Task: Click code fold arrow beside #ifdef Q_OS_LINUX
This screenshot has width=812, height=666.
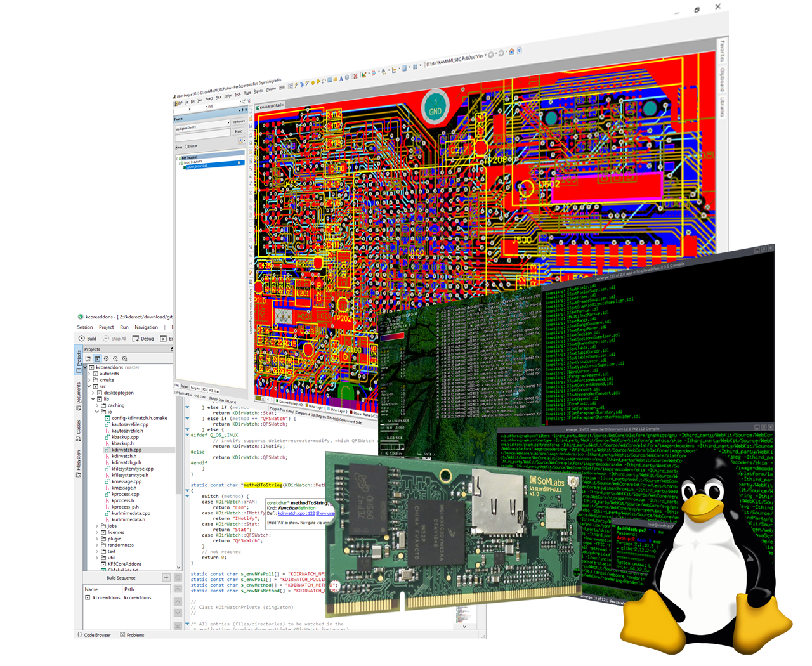Action: tap(187, 435)
